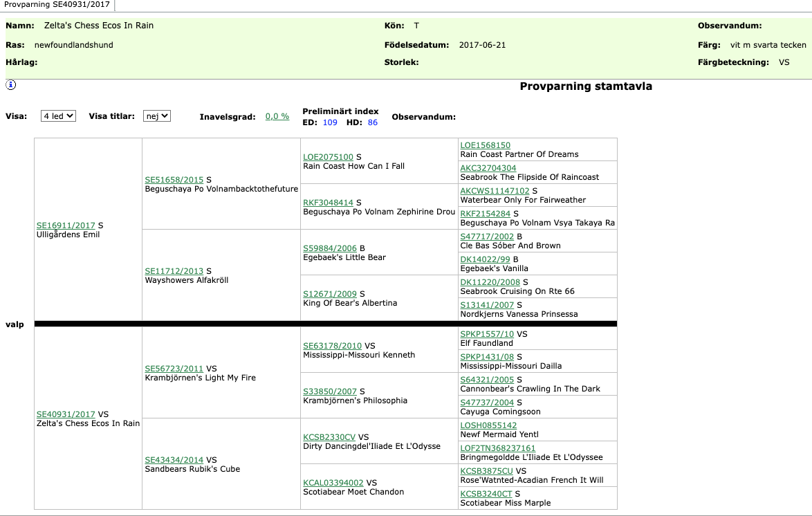
Task: Expand the Visa titlar dropdown
Action: coord(156,116)
